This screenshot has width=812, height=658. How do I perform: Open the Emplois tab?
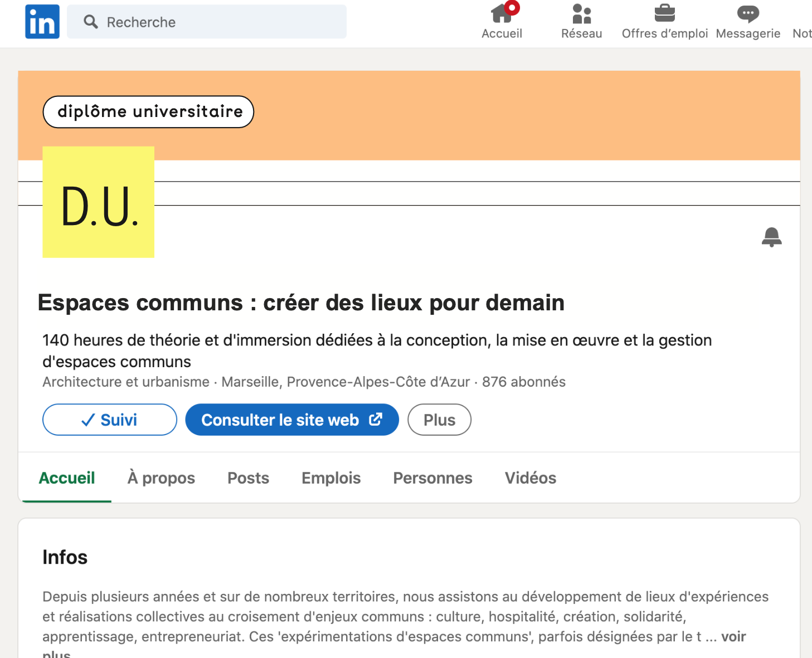click(x=331, y=478)
